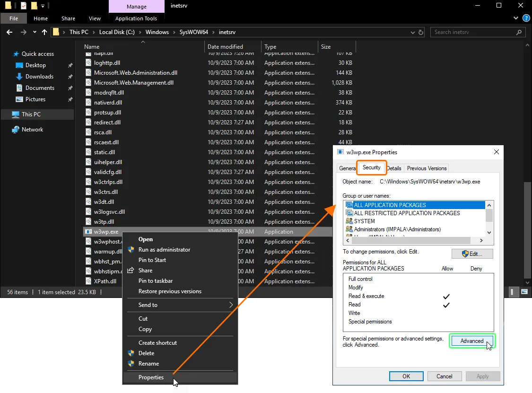The image size is (532, 393).
Task: Click the group names vertical scrollbar
Action: point(489,219)
